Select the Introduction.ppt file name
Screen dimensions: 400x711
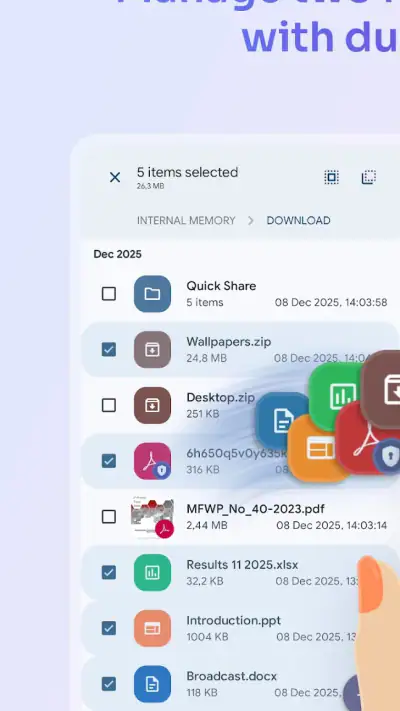click(234, 620)
